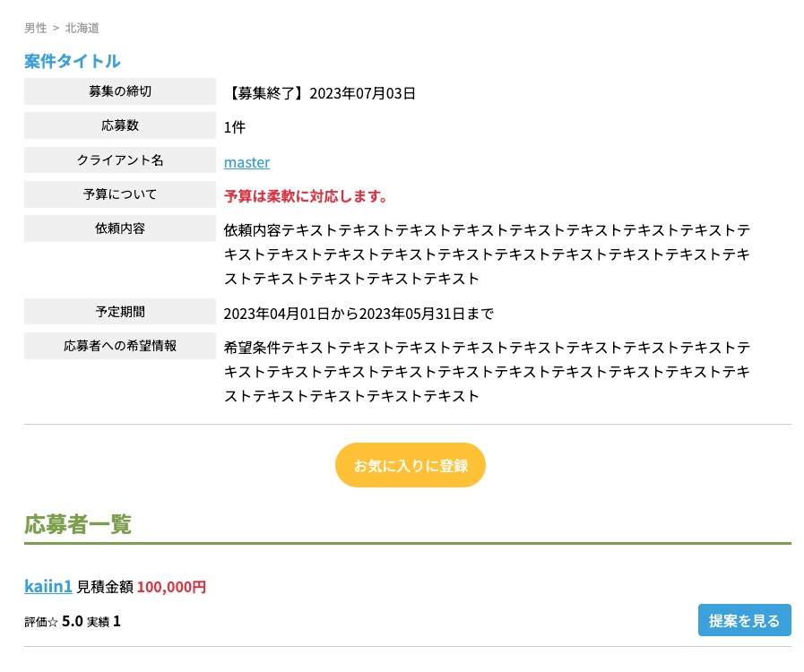Click the 予定期間 label cell

point(119,312)
